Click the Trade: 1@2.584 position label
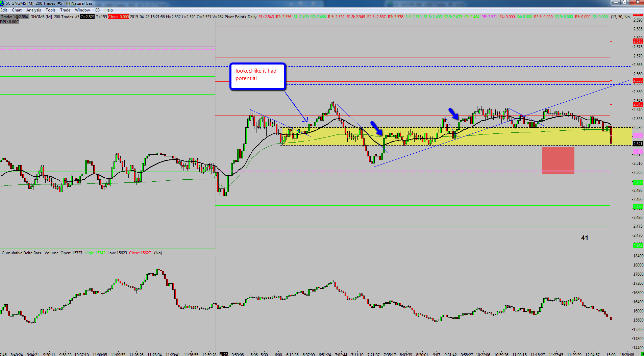The height and width of the screenshot is (356, 644). 15,17
